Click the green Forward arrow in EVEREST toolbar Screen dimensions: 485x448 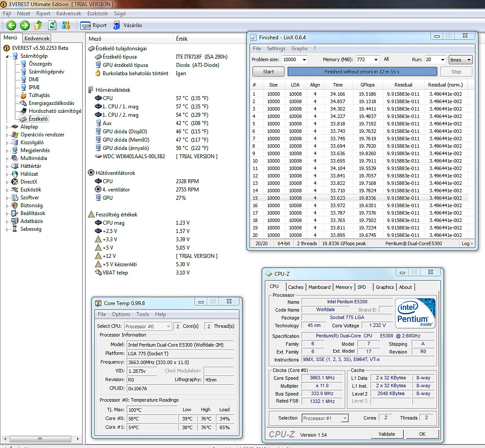[x=25, y=25]
